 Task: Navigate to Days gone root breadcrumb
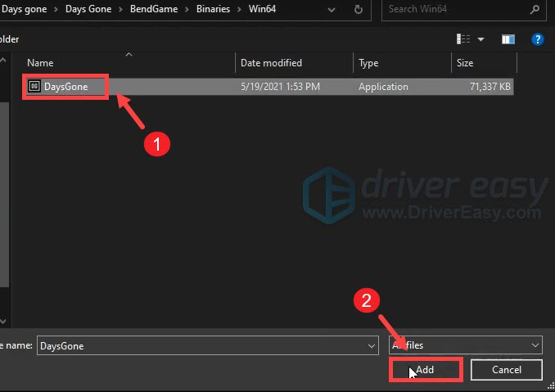point(24,9)
